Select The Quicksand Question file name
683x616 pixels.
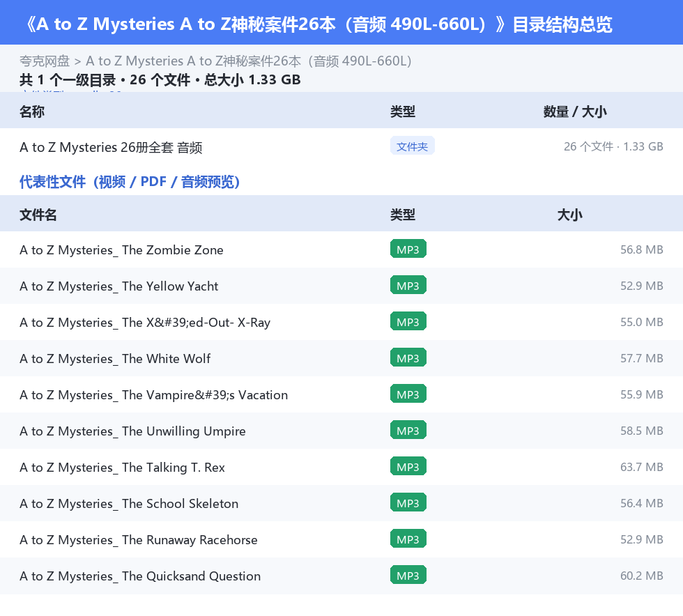140,576
